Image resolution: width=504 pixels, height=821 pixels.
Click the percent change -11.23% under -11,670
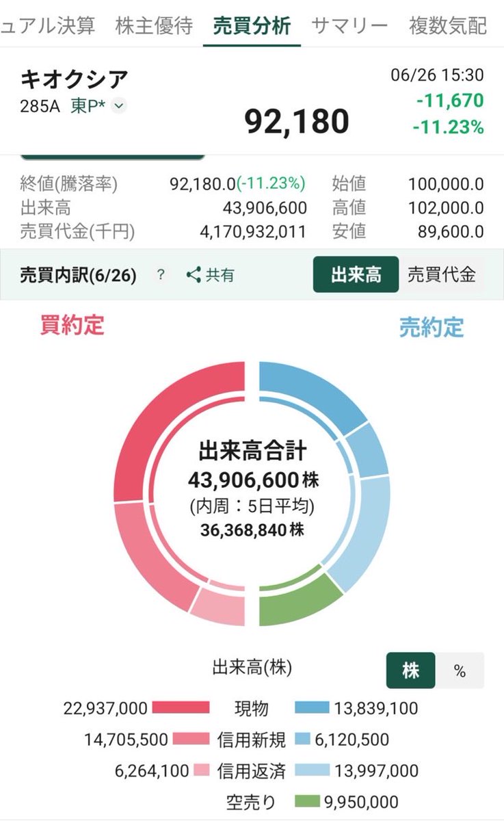click(449, 127)
